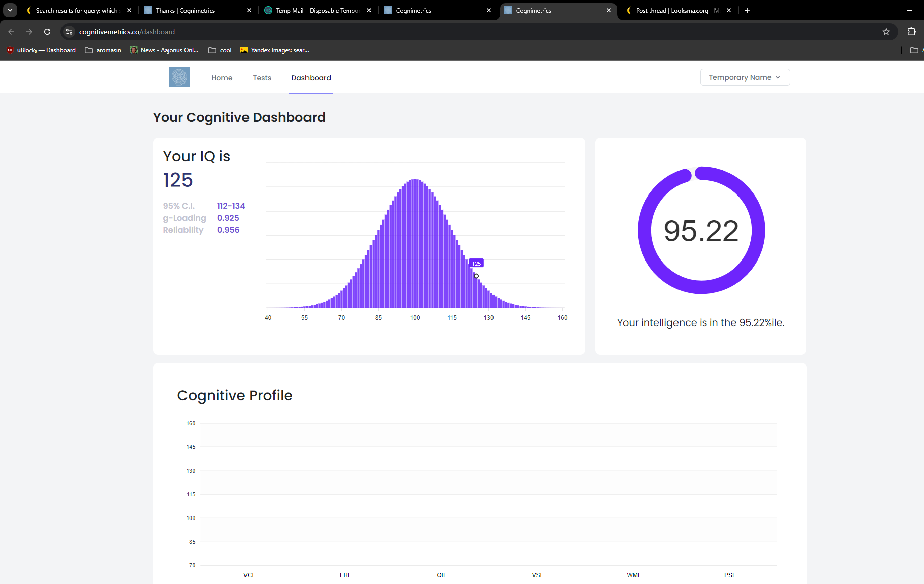Open a new browser tab
This screenshot has width=924, height=584.
(x=747, y=10)
